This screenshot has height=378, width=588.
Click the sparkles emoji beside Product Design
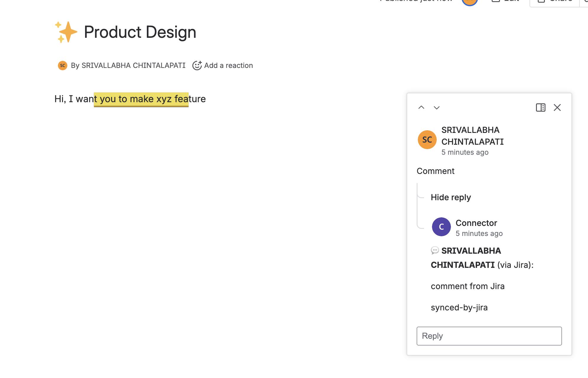(x=66, y=32)
